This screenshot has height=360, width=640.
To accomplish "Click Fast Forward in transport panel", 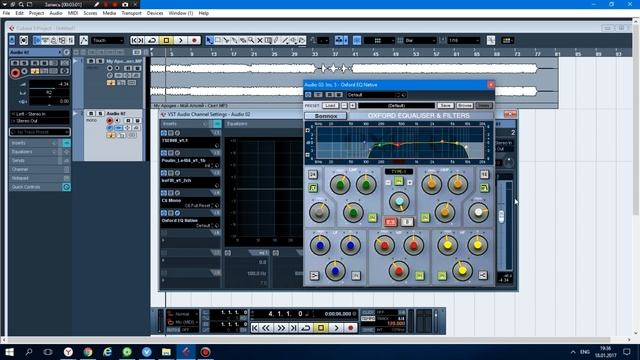I will click(281, 328).
